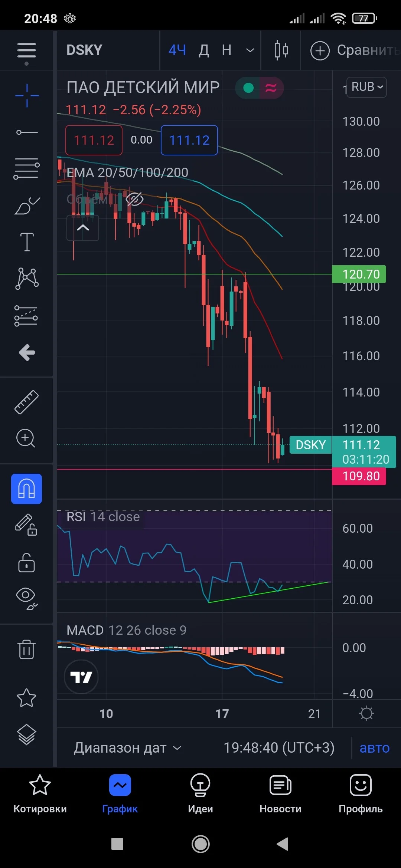Open the RUB currency dropdown
Viewport: 401px width, 868px height.
pos(366,87)
